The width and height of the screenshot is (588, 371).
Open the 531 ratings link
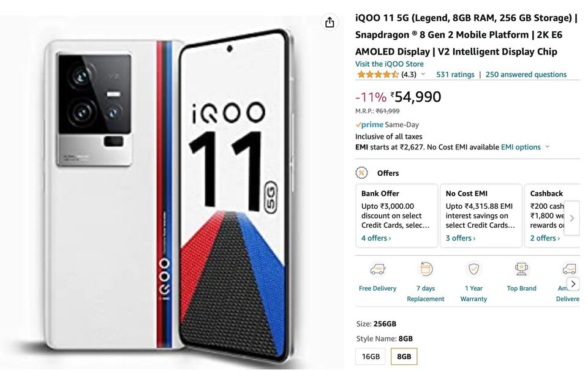455,75
